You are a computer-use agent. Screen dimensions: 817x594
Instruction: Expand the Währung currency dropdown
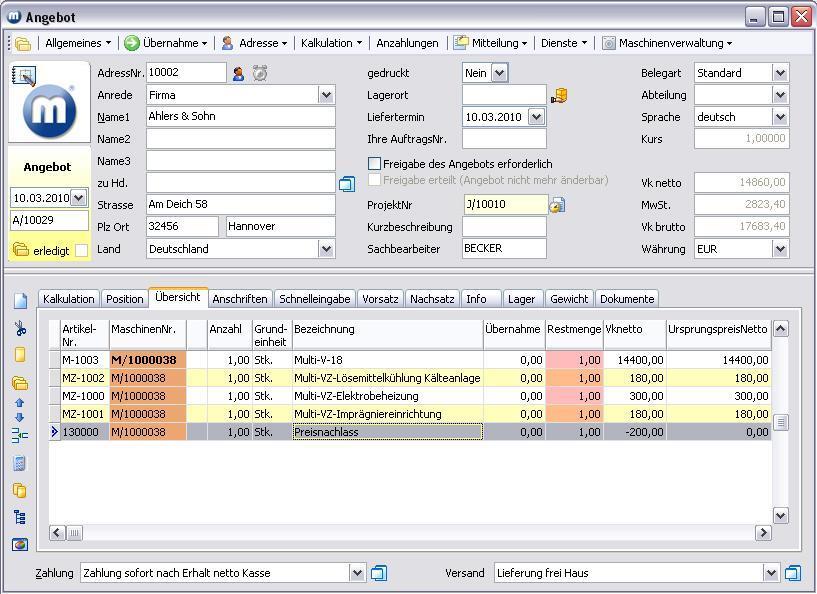pyautogui.click(x=780, y=249)
